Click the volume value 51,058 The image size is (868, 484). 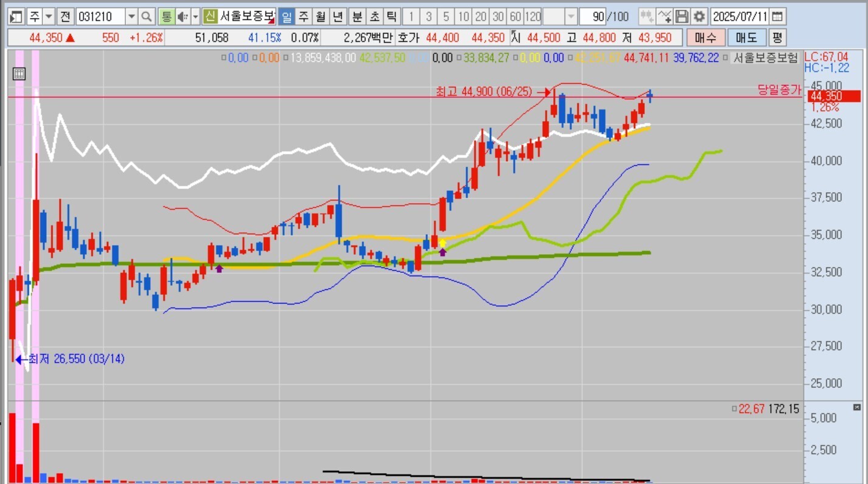click(212, 38)
